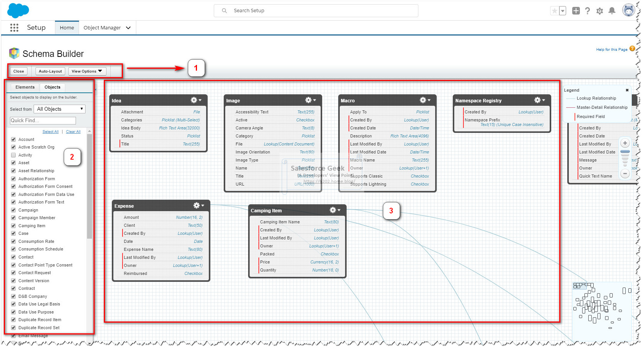Open the Help for this Page link
The height and width of the screenshot is (349, 644).
(612, 49)
